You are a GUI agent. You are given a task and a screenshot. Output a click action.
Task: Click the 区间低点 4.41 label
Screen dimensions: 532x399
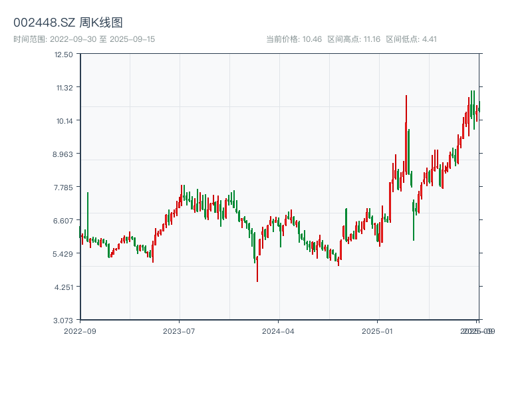click(x=411, y=39)
